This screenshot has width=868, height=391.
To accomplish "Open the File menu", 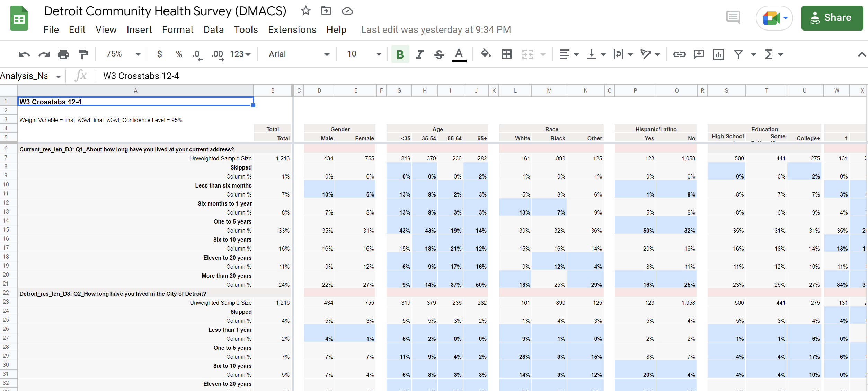I will (51, 30).
